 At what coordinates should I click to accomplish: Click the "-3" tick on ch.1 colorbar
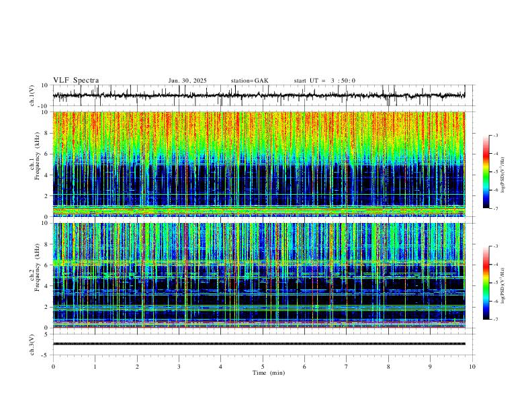pyautogui.click(x=495, y=135)
